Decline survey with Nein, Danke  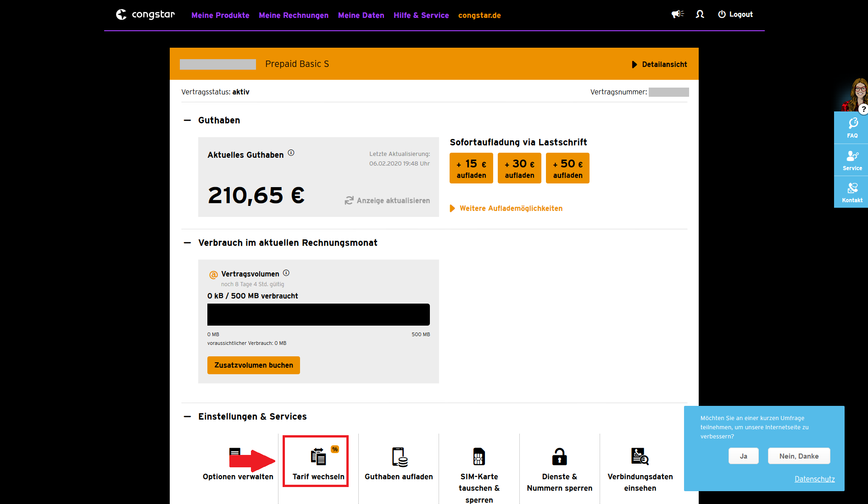[x=799, y=456]
